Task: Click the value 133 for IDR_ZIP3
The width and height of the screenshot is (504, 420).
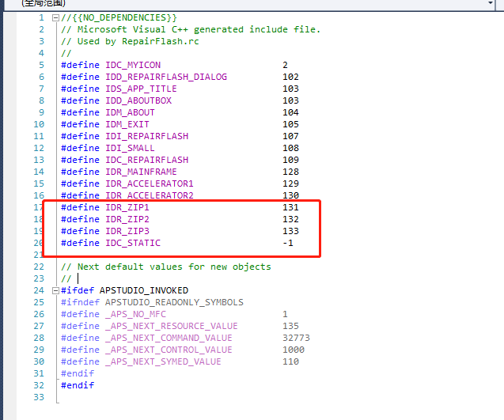Action: point(290,232)
